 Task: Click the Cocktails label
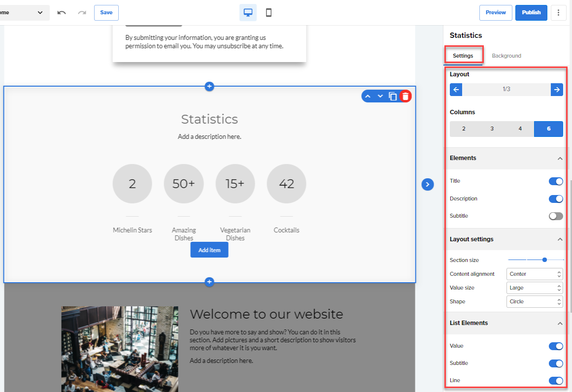[286, 230]
